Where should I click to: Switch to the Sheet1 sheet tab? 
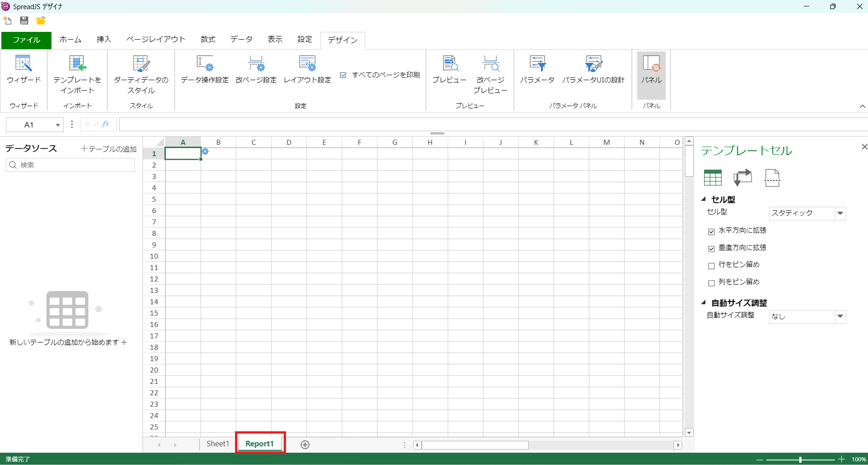click(218, 444)
